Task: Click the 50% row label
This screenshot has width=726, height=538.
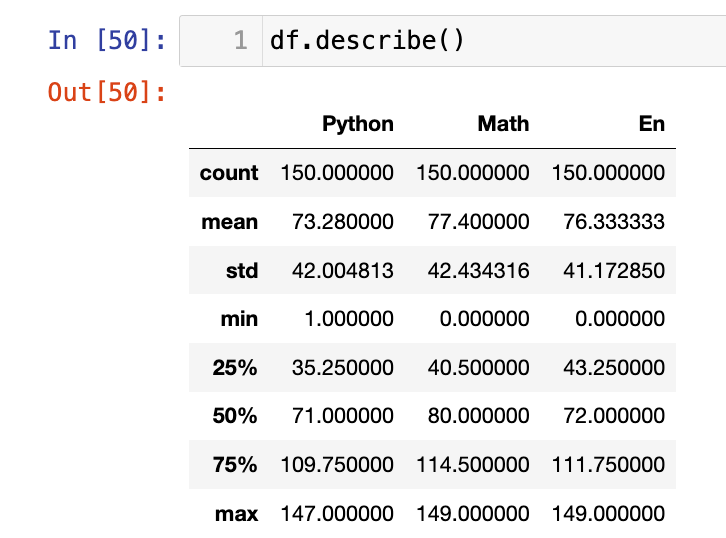Action: point(235,417)
